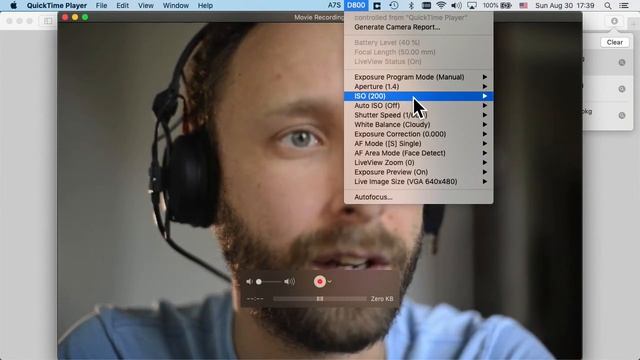Open LiveView Zoom (0) submenu
The image size is (640, 360).
(x=419, y=162)
